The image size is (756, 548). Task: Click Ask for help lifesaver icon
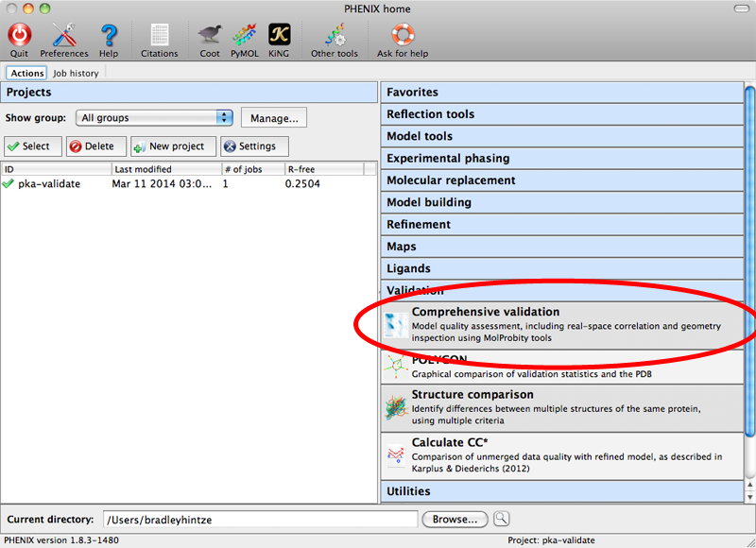click(402, 38)
